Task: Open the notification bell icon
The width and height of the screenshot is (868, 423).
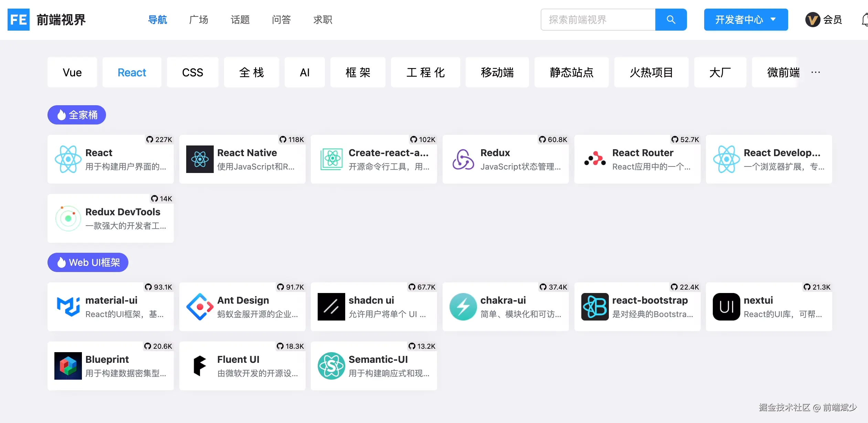Action: pyautogui.click(x=865, y=20)
